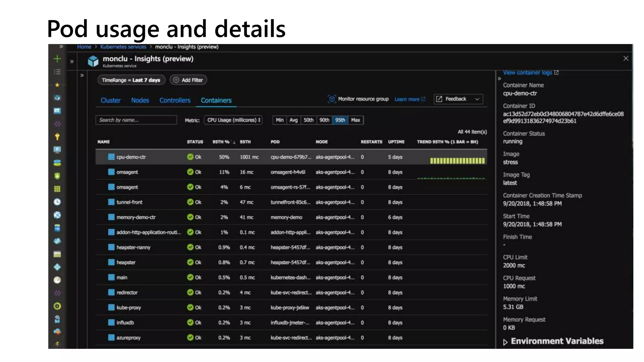
Task: Click the Search by name input field
Action: 136,120
